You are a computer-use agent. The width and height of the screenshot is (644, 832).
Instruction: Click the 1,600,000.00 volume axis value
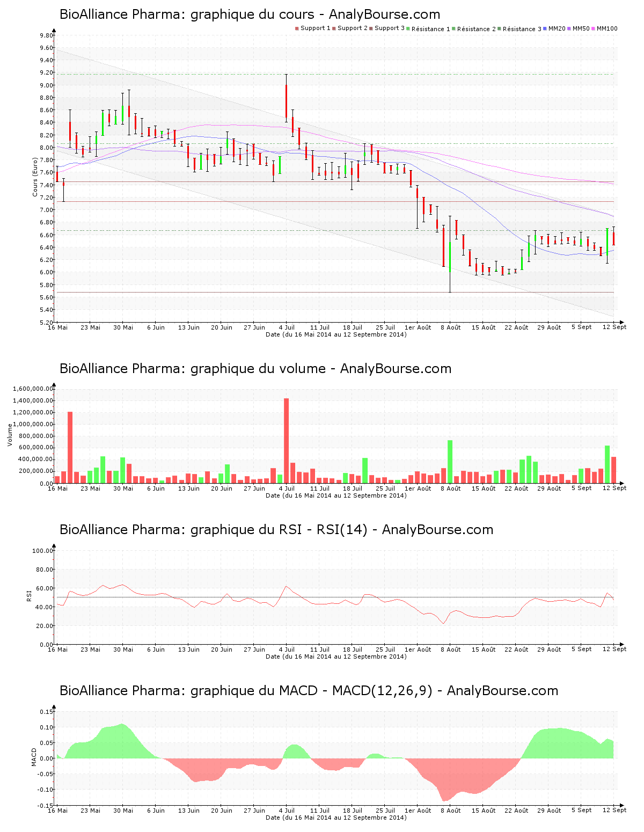(x=33, y=389)
